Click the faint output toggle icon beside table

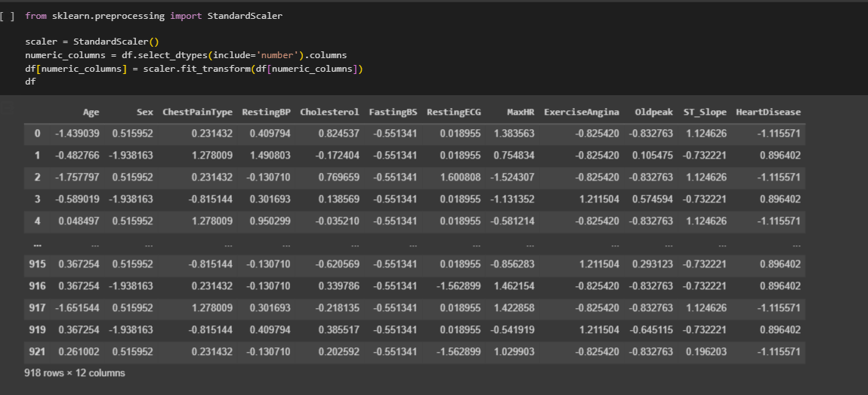8,110
